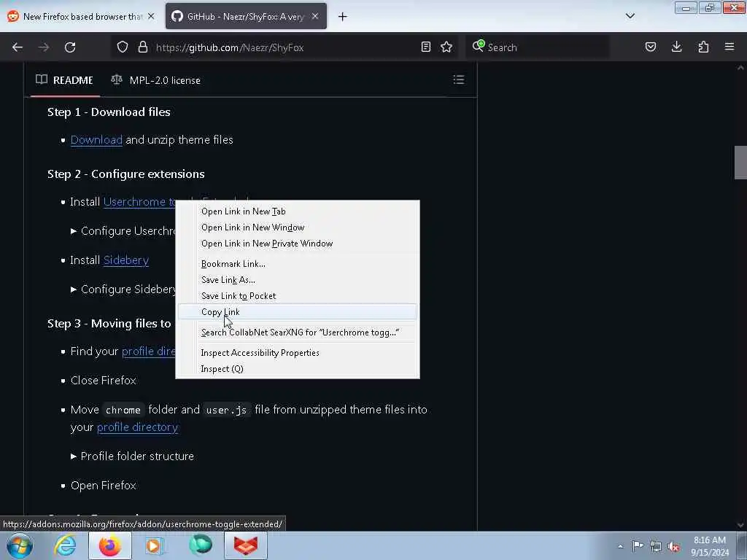The image size is (747, 560).
Task: Click 'Step 1 - Download files' heading
Action: coord(109,112)
